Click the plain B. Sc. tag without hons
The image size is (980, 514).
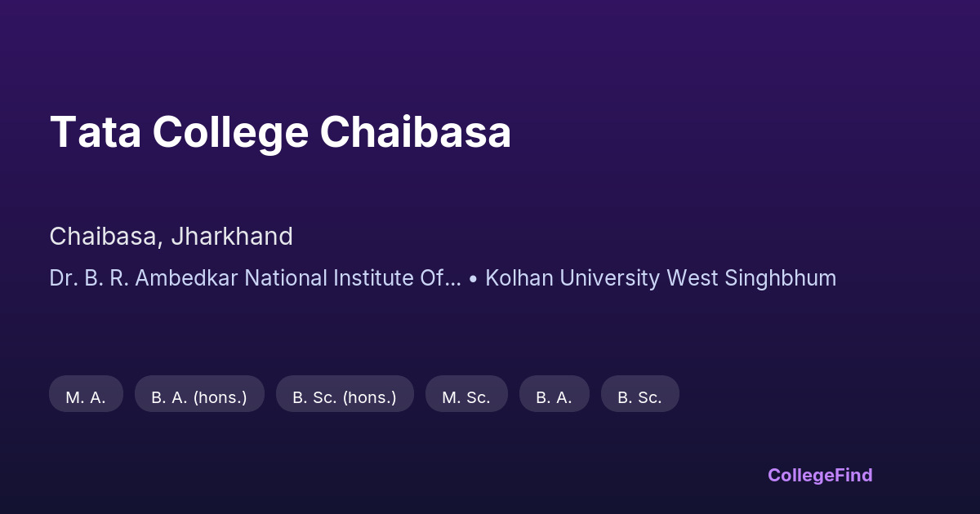pyautogui.click(x=639, y=397)
